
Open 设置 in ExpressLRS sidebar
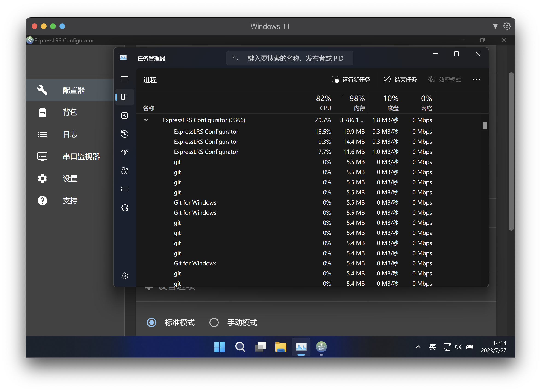(x=70, y=178)
